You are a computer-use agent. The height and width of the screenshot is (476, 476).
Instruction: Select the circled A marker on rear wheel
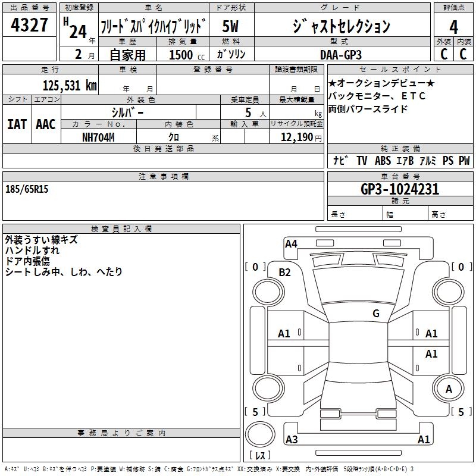(x=449, y=389)
